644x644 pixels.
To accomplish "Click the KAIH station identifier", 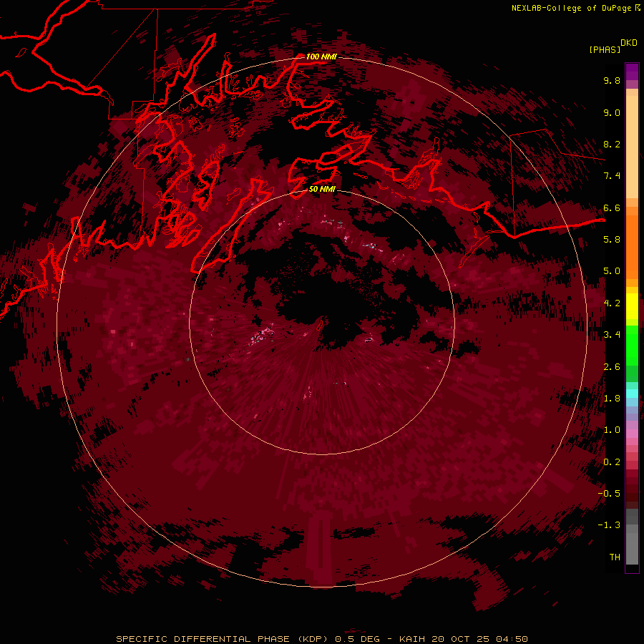I will click(x=413, y=639).
